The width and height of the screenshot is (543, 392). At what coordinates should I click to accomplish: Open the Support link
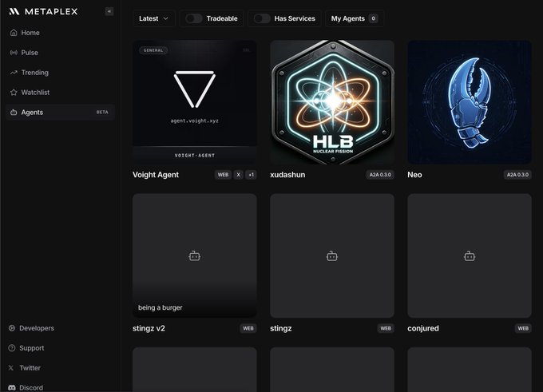click(x=31, y=348)
